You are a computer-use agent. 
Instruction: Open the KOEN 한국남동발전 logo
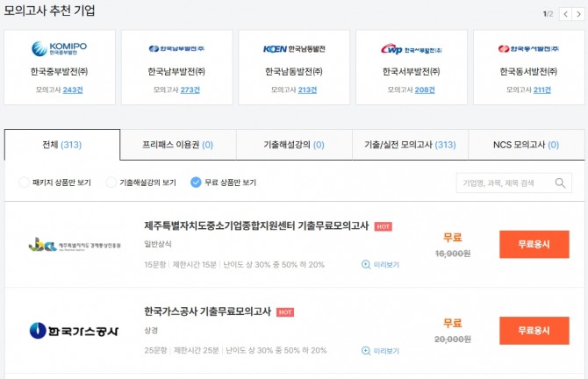coord(294,49)
